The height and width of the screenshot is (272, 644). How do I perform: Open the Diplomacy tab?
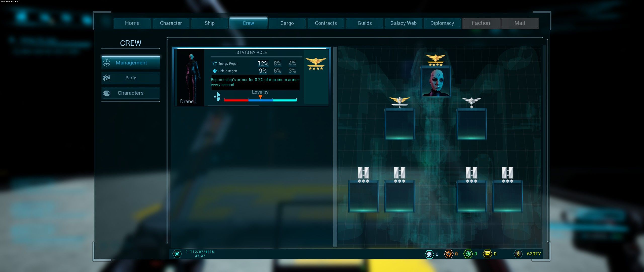442,23
